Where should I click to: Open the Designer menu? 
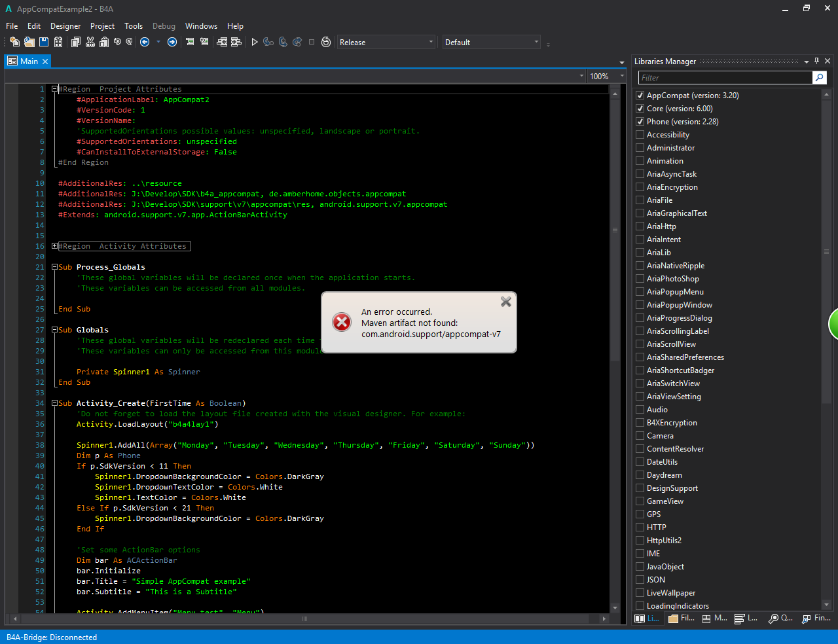65,26
